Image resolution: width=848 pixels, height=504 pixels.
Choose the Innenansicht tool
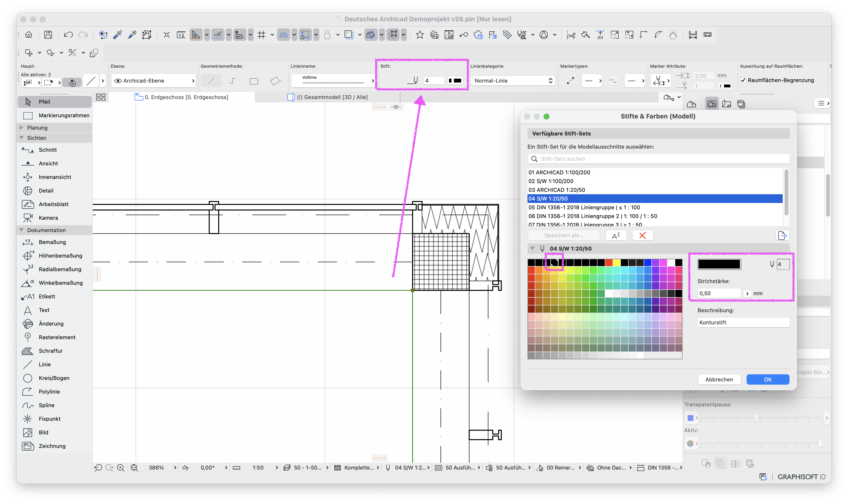(54, 177)
